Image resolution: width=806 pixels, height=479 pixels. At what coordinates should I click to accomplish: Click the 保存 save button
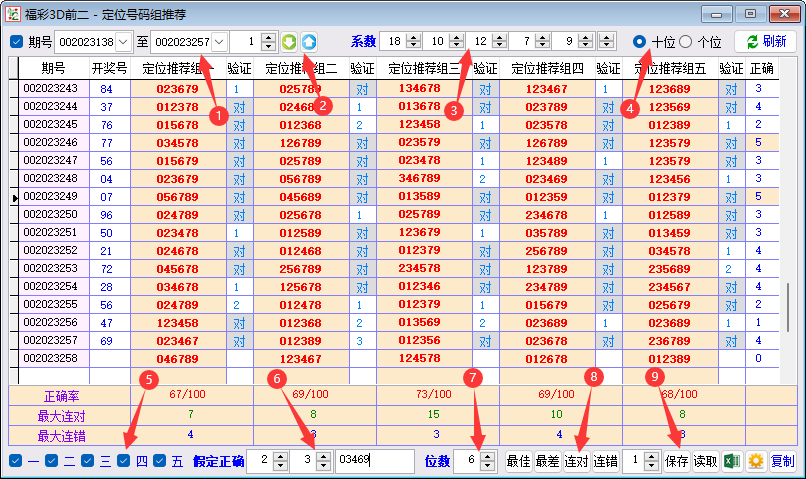coord(677,461)
